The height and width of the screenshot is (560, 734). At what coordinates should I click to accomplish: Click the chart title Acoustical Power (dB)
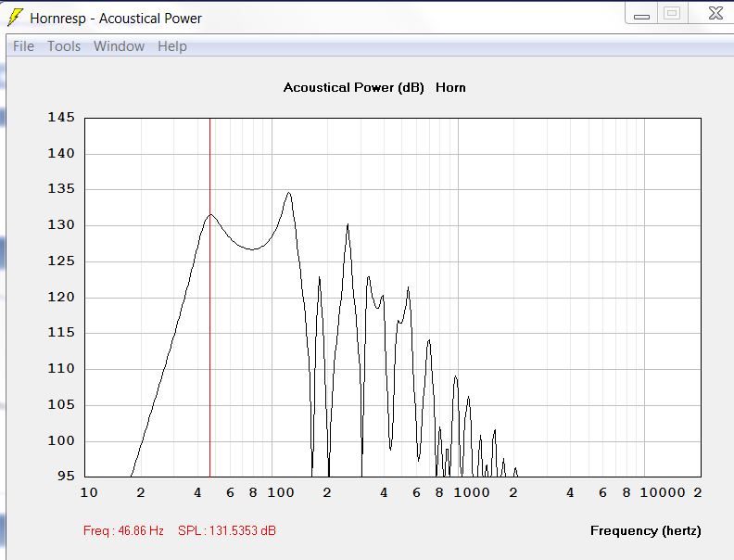tap(353, 87)
